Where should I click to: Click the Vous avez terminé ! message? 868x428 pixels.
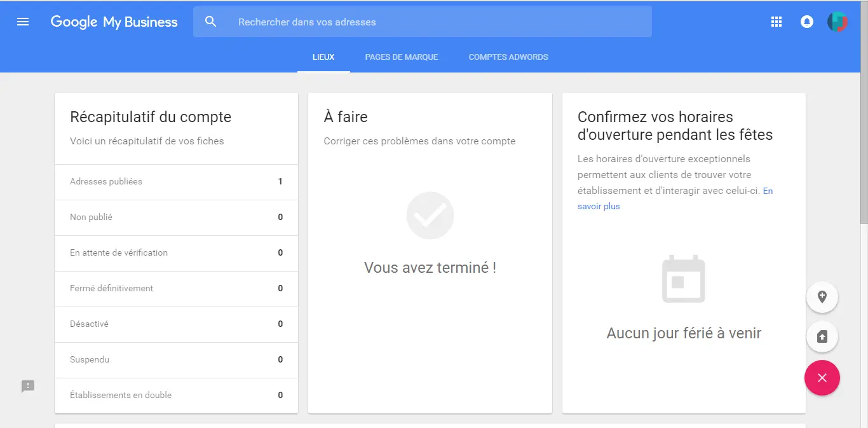(x=430, y=268)
